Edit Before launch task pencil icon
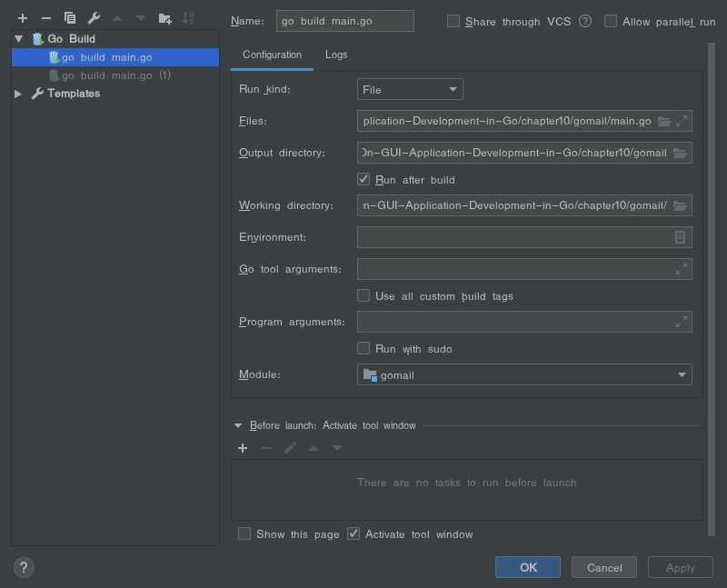The height and width of the screenshot is (588, 727). tap(290, 448)
